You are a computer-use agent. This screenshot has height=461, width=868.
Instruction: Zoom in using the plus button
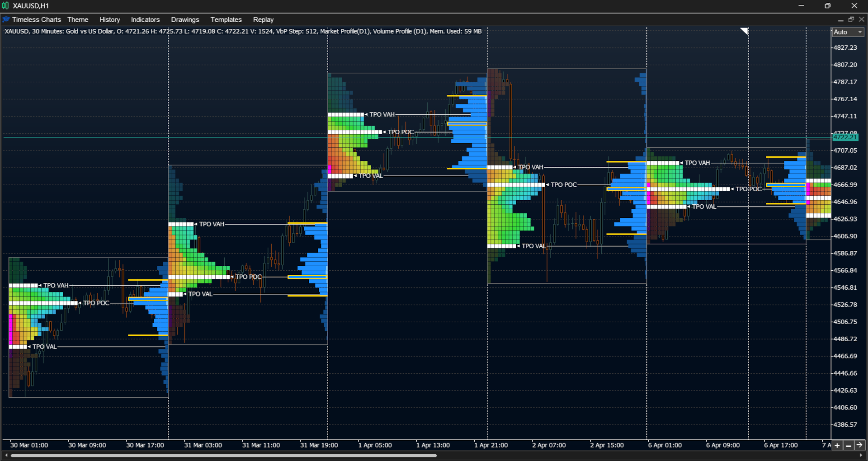pos(837,446)
